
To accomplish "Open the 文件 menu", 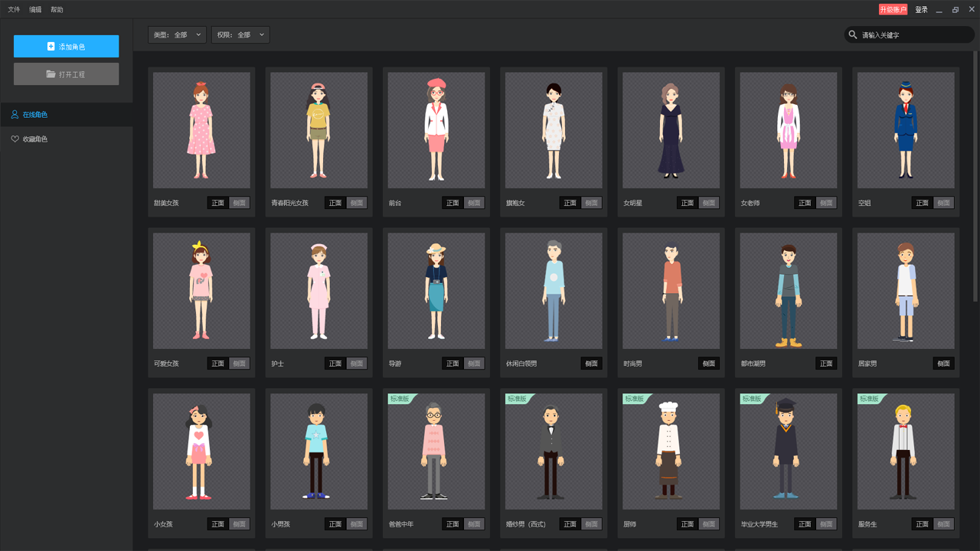I will (14, 10).
